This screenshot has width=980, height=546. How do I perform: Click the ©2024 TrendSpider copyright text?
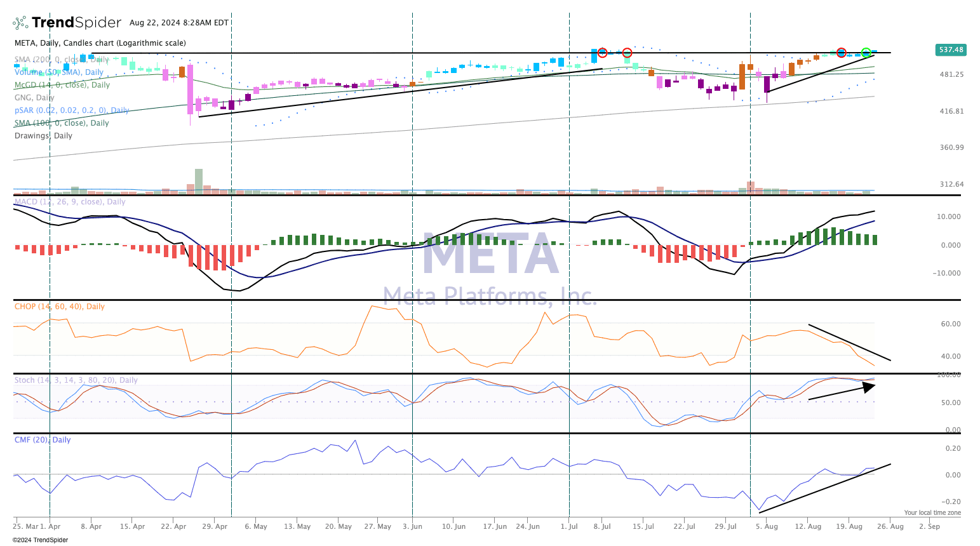tap(40, 540)
